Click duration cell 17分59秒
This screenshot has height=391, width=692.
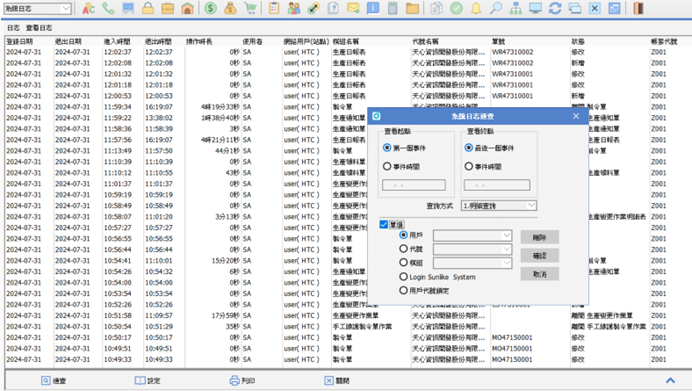[226, 316]
